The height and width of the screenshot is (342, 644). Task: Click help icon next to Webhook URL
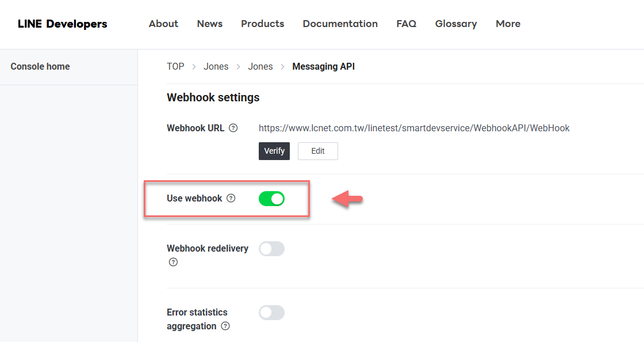[233, 128]
